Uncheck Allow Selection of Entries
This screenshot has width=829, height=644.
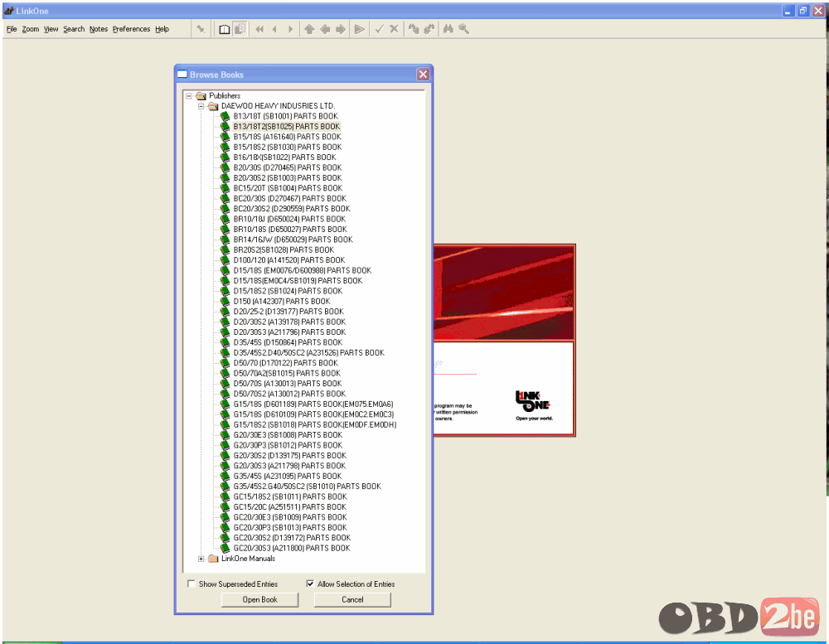point(310,584)
